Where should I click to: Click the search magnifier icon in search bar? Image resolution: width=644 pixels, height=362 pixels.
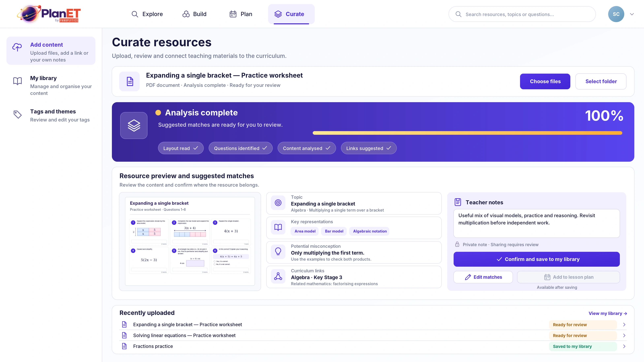[458, 14]
